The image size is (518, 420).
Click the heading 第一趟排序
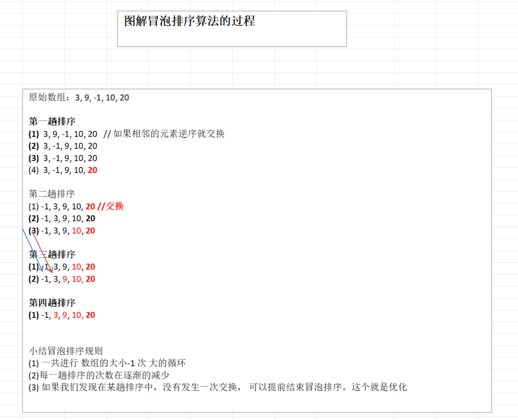click(x=52, y=121)
